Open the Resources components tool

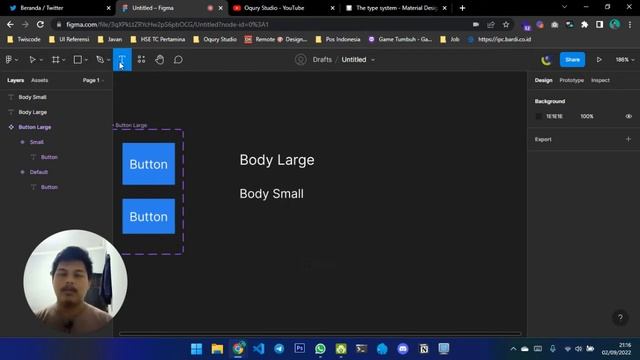pos(141,60)
